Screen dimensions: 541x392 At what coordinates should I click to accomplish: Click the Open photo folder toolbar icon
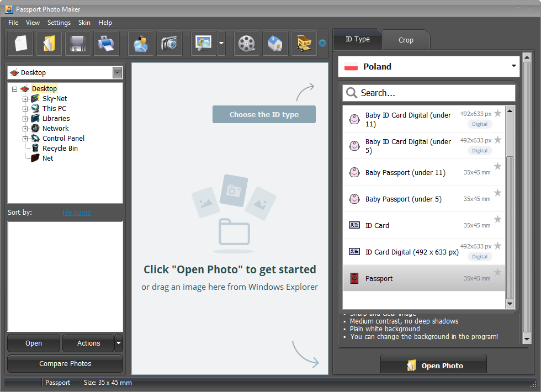point(49,44)
